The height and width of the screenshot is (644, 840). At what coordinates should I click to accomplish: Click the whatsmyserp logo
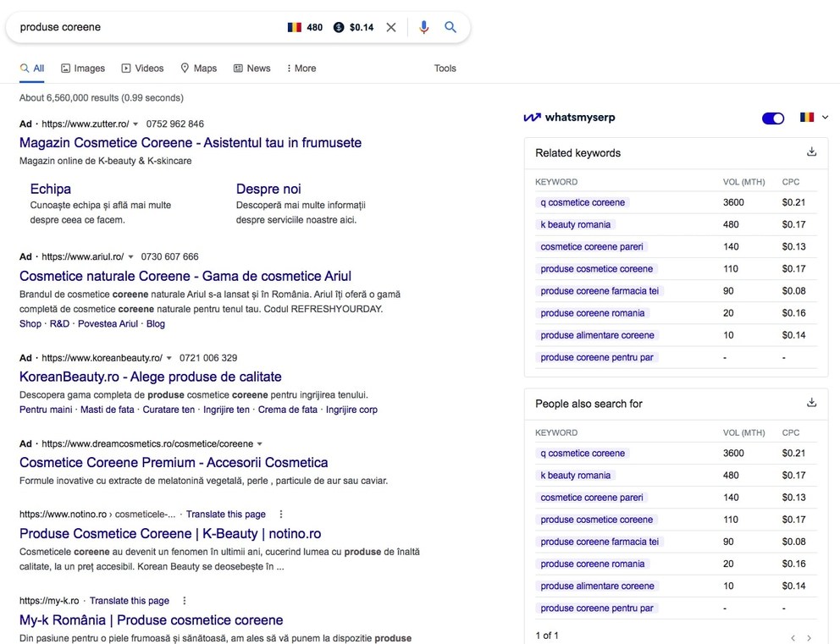pyautogui.click(x=569, y=118)
